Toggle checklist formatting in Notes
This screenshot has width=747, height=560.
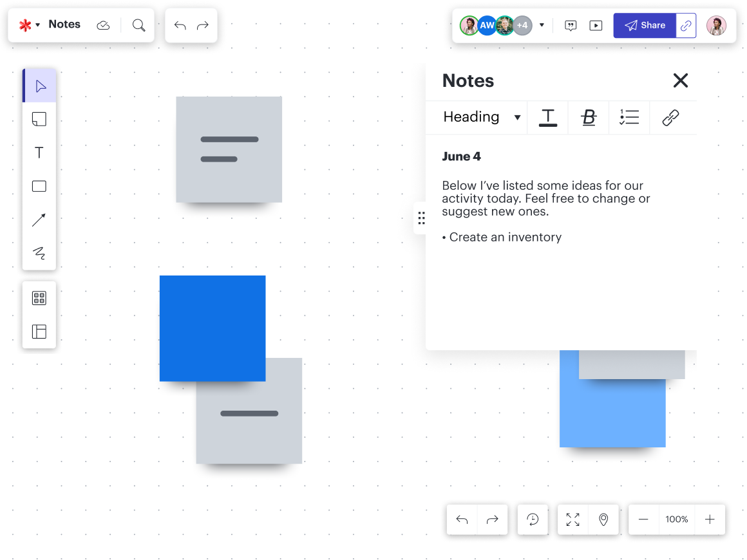point(629,117)
